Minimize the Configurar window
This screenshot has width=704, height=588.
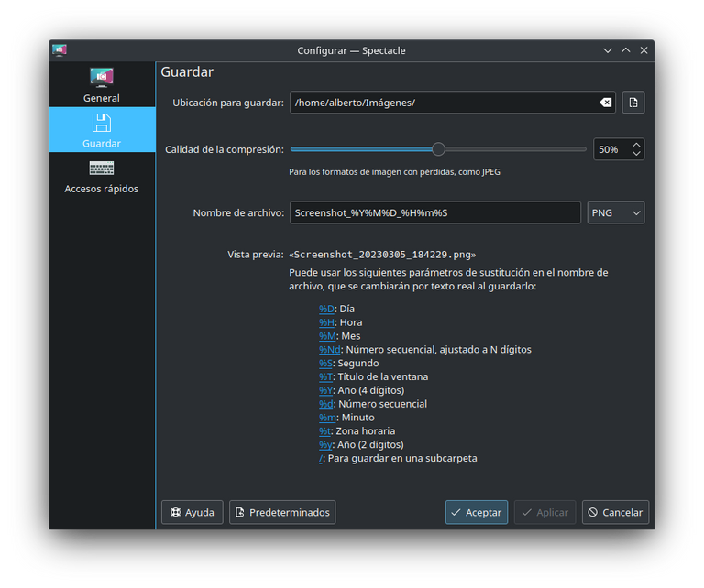608,50
